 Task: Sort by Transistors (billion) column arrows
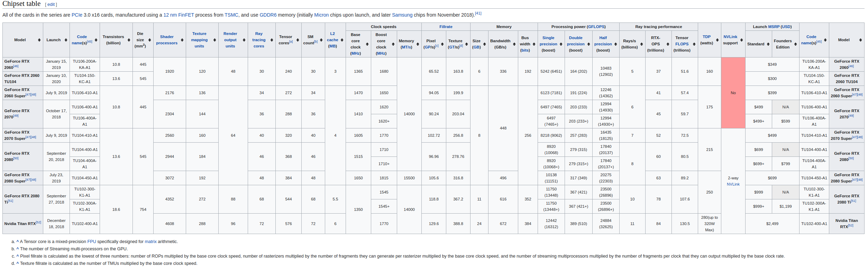pos(129,40)
